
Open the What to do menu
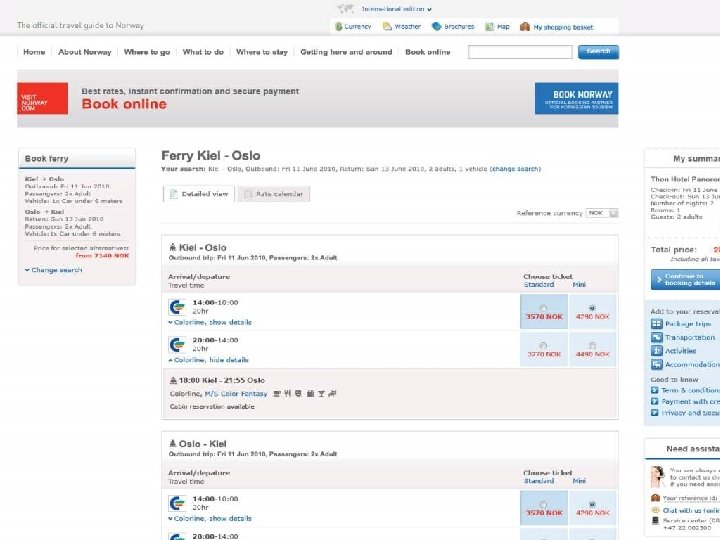pyautogui.click(x=203, y=52)
